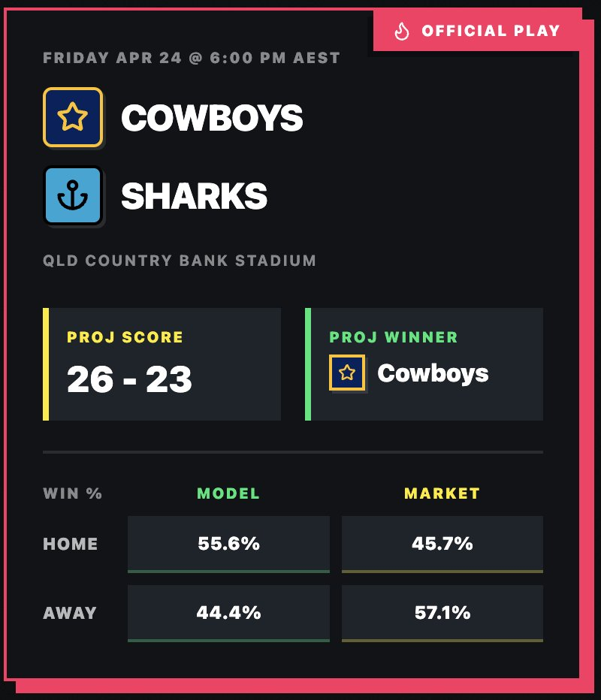Click the Proj Score 26 - 23 card
Screen dimensions: 601x700
click(x=162, y=364)
